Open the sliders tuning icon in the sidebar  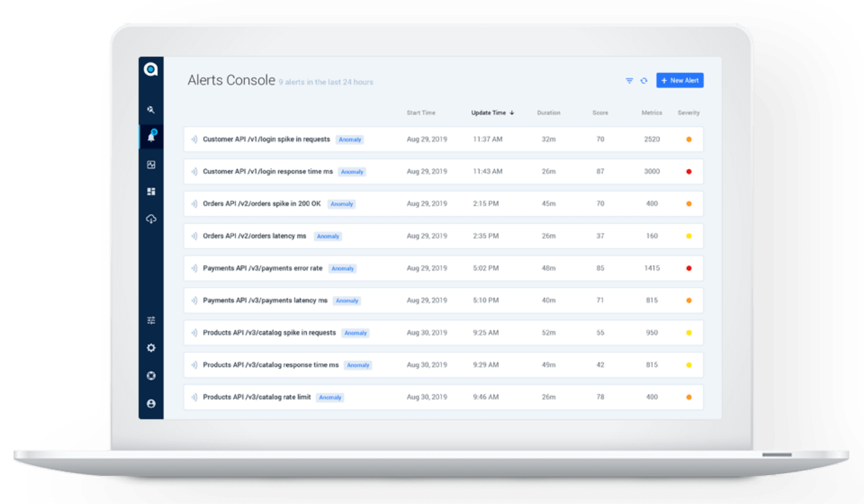coord(151,320)
